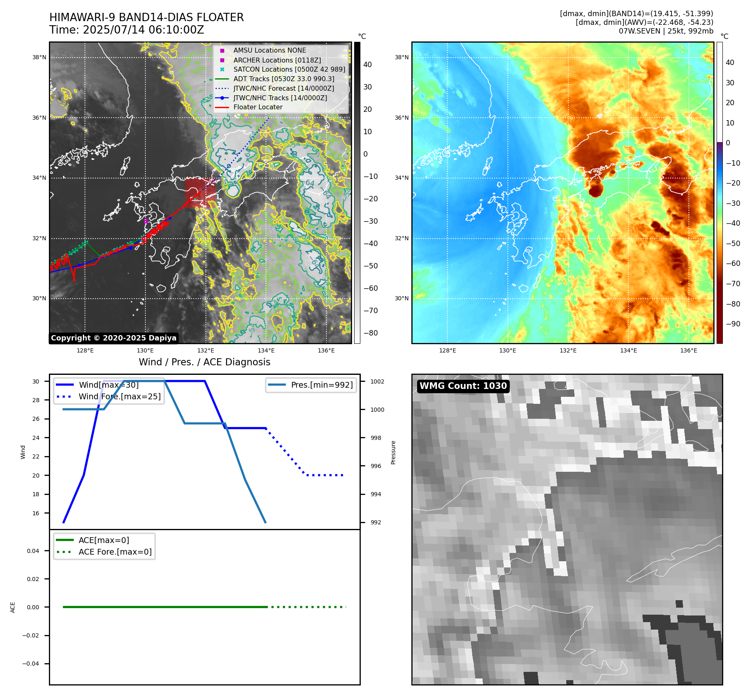Click the Wind axis label
This screenshot has width=751, height=700.
23,452
